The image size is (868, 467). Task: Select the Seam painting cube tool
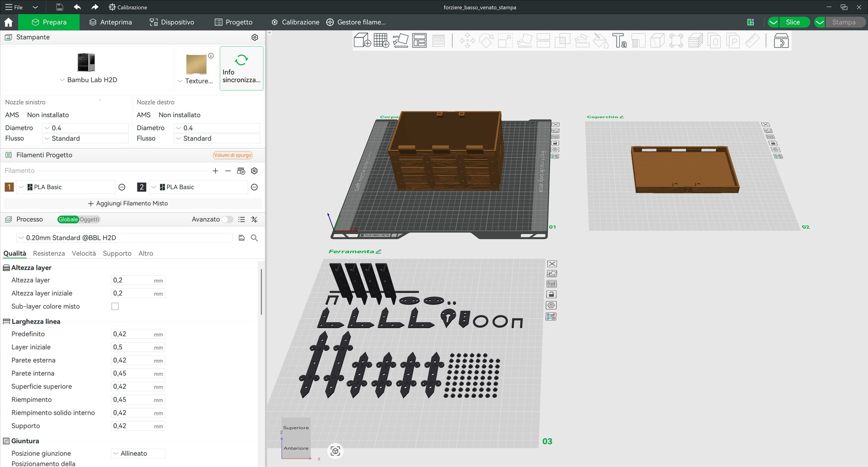(657, 41)
